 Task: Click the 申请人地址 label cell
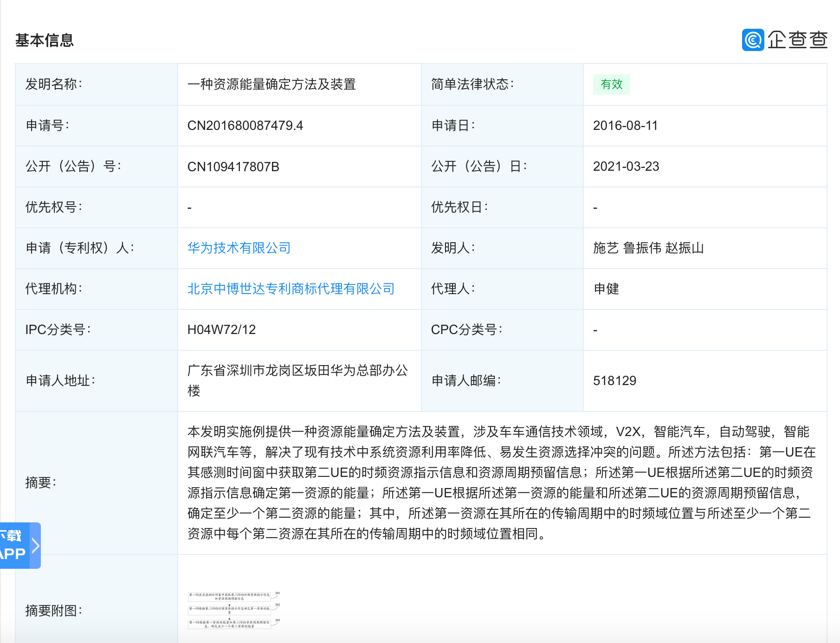97,380
